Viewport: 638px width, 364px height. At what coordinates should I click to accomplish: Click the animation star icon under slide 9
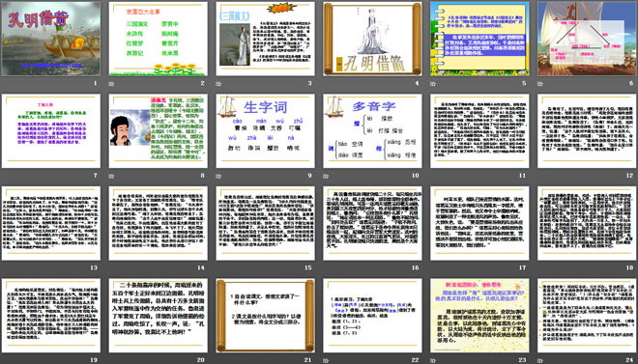[x=218, y=176]
